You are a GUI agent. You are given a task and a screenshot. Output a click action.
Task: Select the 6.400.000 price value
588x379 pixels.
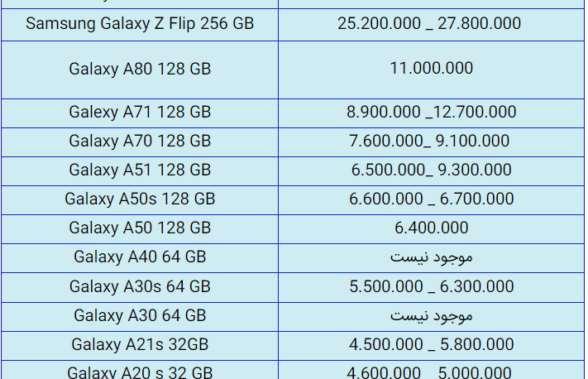click(x=431, y=228)
